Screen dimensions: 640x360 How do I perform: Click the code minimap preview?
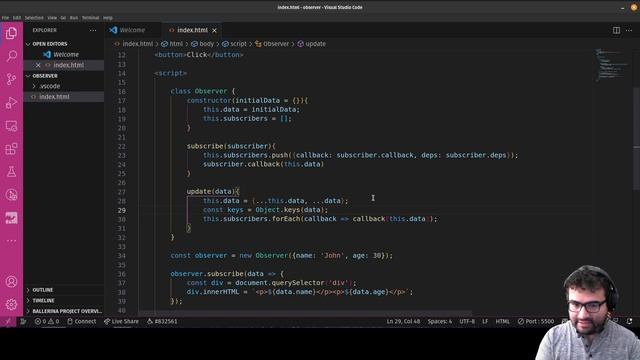pos(612,65)
